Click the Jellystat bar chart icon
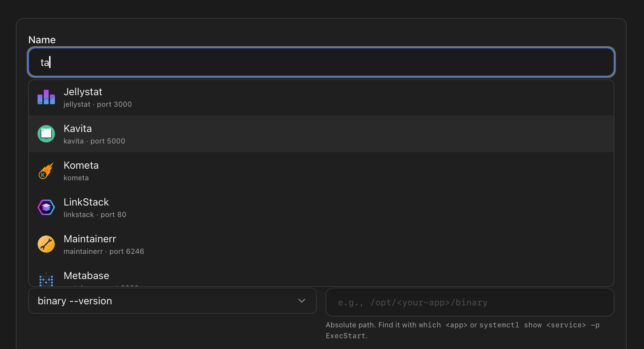 [46, 97]
